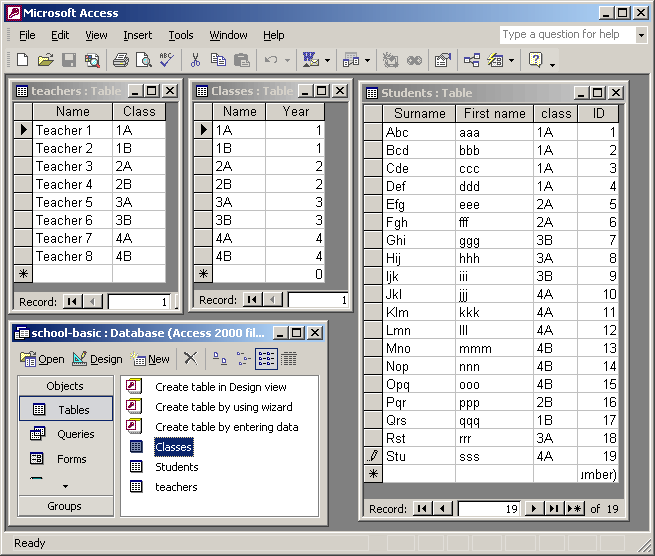The height and width of the screenshot is (556, 655).
Task: Open the OfficeLinks dropdown arrow
Action: click(327, 60)
